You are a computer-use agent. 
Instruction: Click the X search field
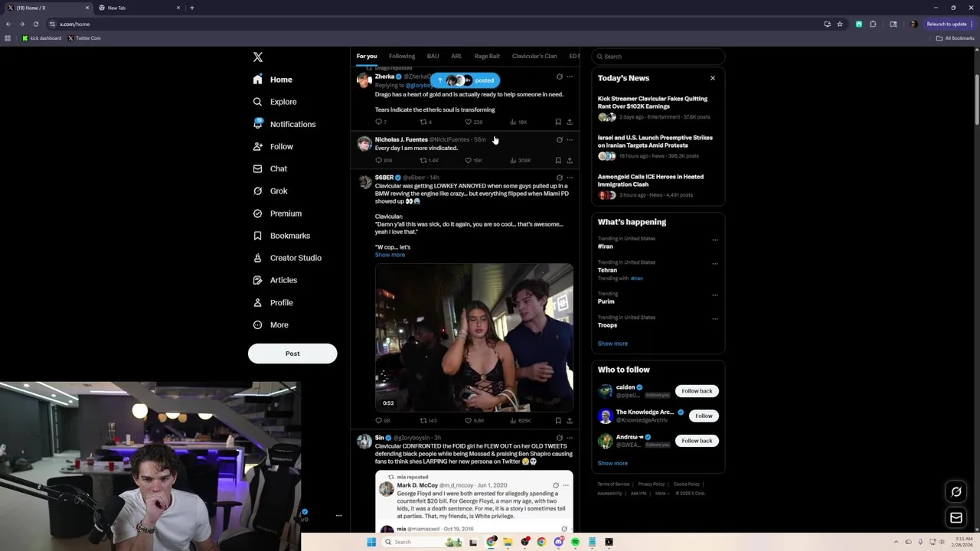coord(658,57)
